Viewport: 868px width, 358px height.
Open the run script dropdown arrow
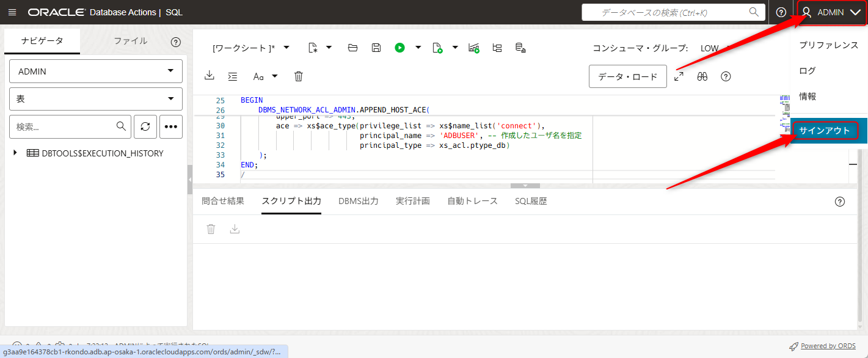455,47
